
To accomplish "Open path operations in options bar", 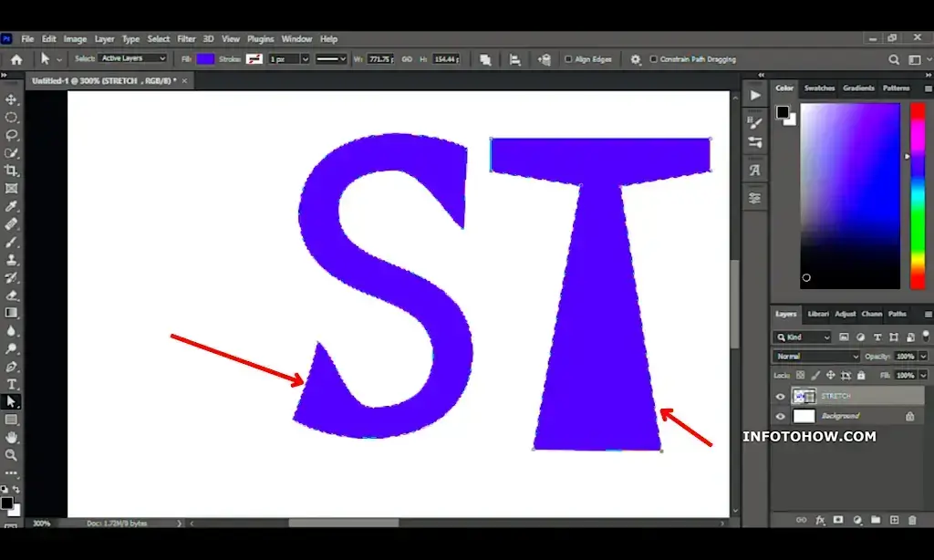I will point(485,59).
